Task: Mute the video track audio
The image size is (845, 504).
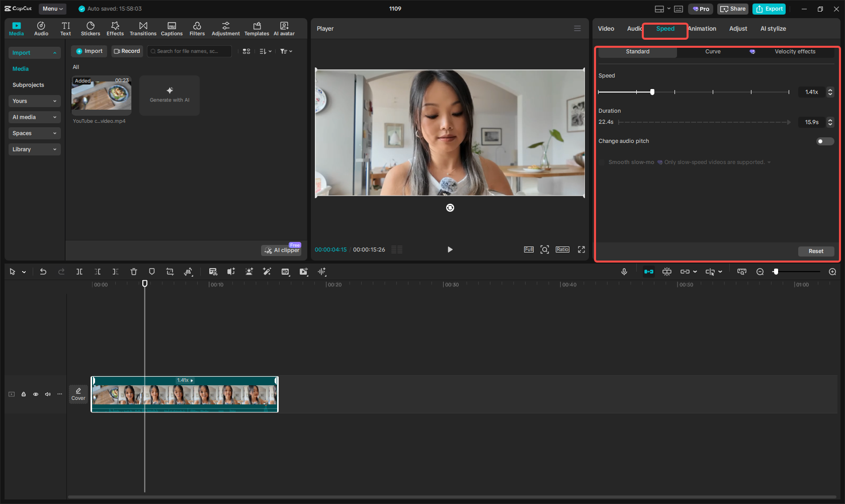Action: [47, 394]
